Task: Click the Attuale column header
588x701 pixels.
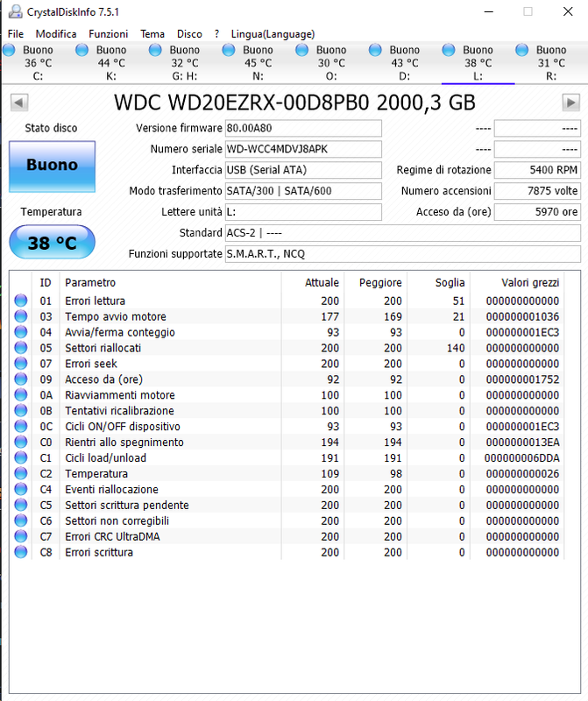Action: (x=313, y=282)
